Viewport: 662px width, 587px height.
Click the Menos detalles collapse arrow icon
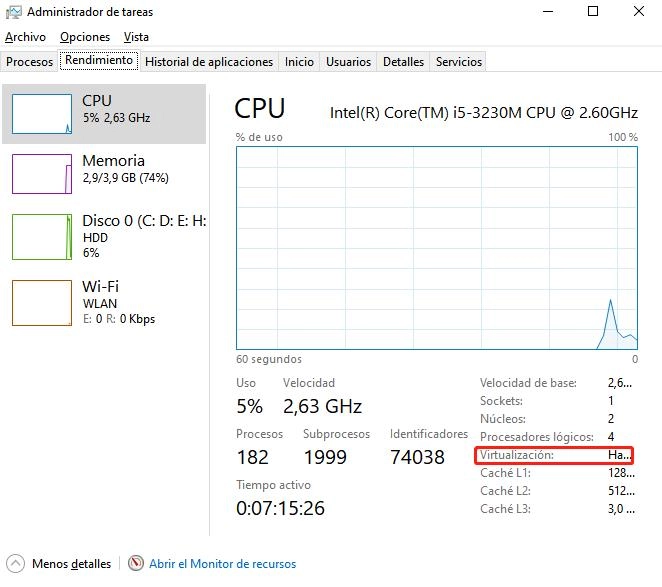15,563
